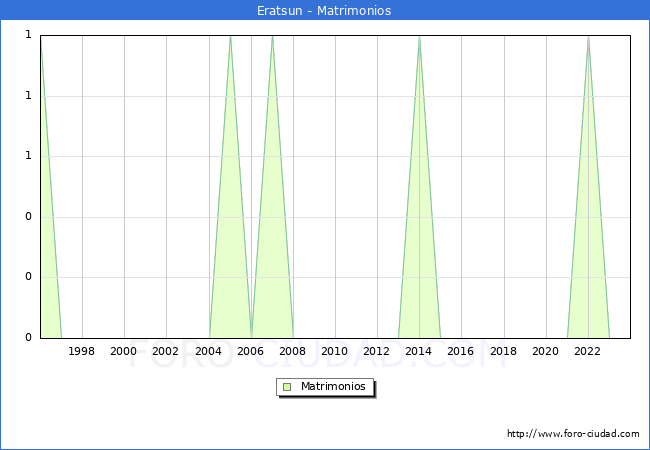Select the peak at year 2005
The image size is (650, 450).
[230, 38]
